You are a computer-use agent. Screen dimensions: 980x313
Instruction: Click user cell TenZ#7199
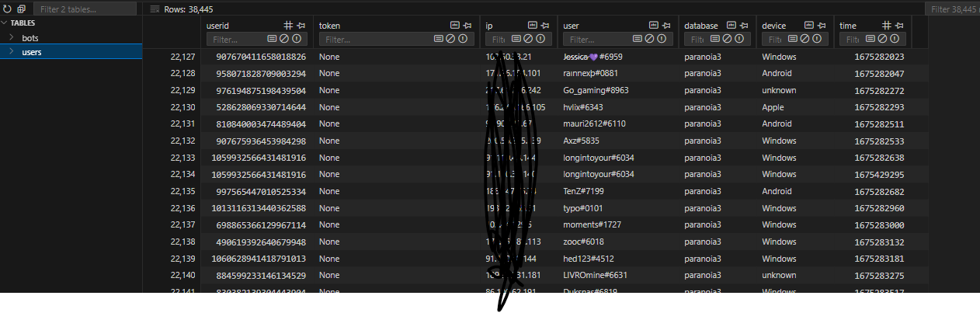585,192
